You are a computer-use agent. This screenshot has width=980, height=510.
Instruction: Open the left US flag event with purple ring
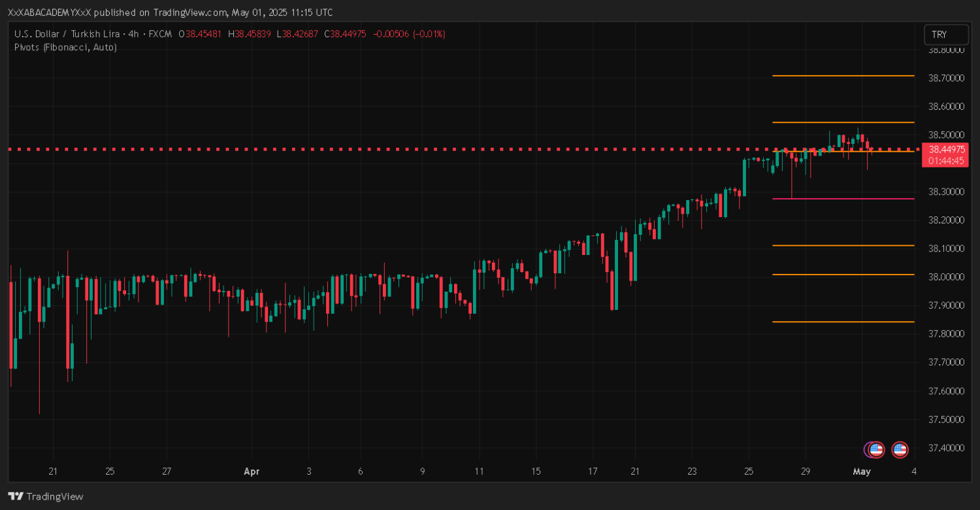tap(875, 449)
